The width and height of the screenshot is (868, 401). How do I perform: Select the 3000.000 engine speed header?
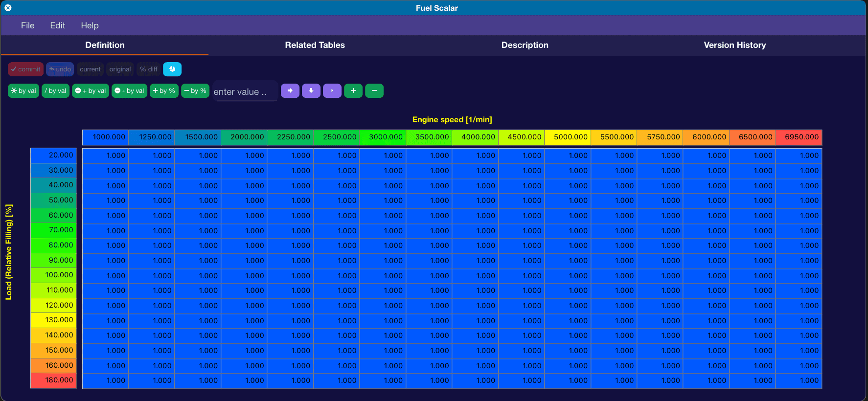(383, 137)
